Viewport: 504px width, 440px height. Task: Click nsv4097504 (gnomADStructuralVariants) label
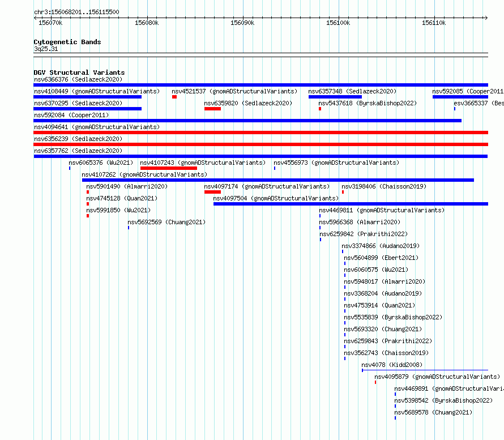pos(276,198)
